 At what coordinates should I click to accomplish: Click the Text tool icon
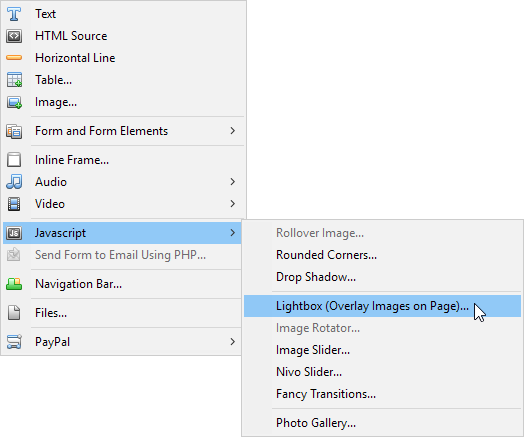coord(14,14)
